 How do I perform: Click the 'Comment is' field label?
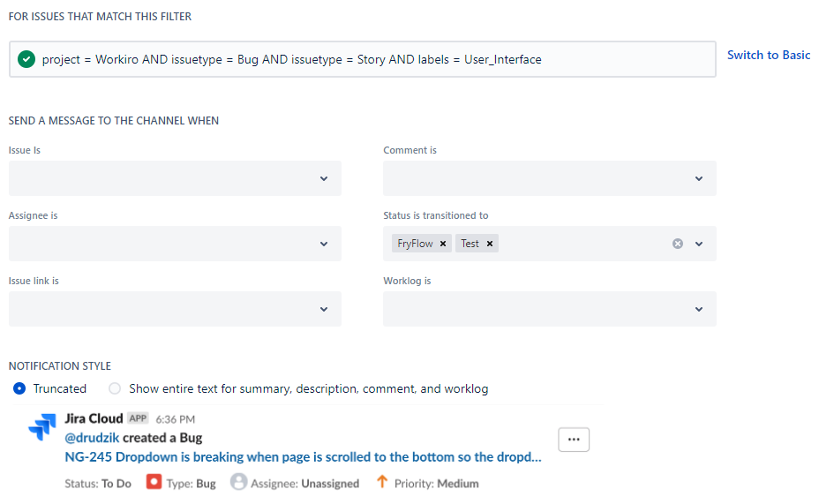(x=410, y=150)
